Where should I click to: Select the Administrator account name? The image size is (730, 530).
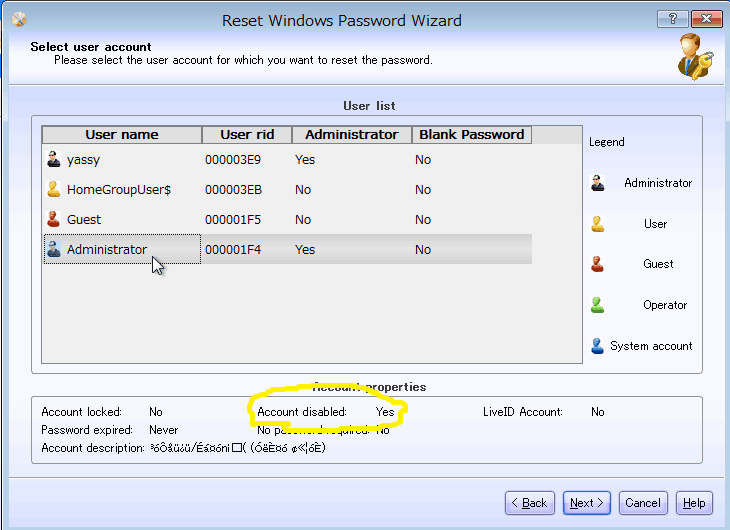(107, 249)
